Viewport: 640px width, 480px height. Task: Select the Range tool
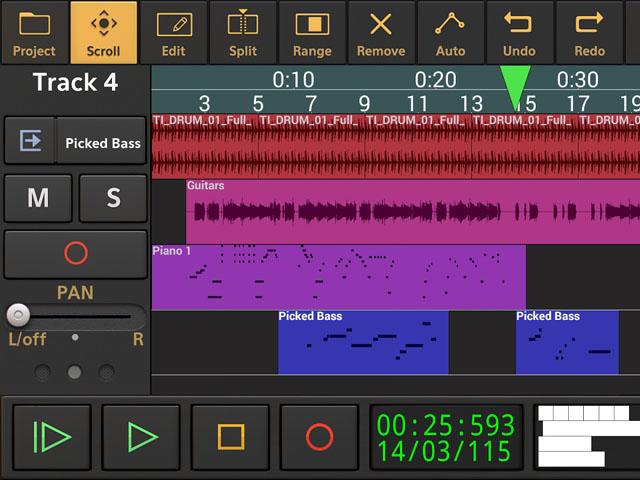(312, 33)
